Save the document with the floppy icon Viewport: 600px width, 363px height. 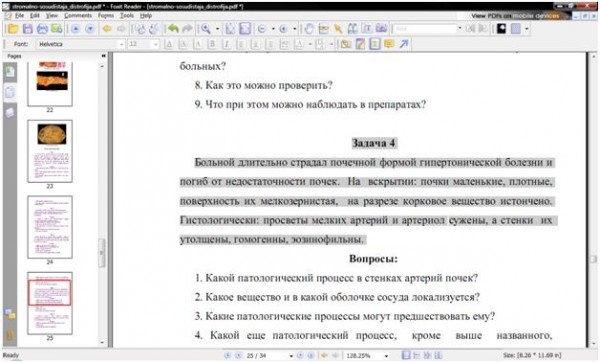click(28, 29)
